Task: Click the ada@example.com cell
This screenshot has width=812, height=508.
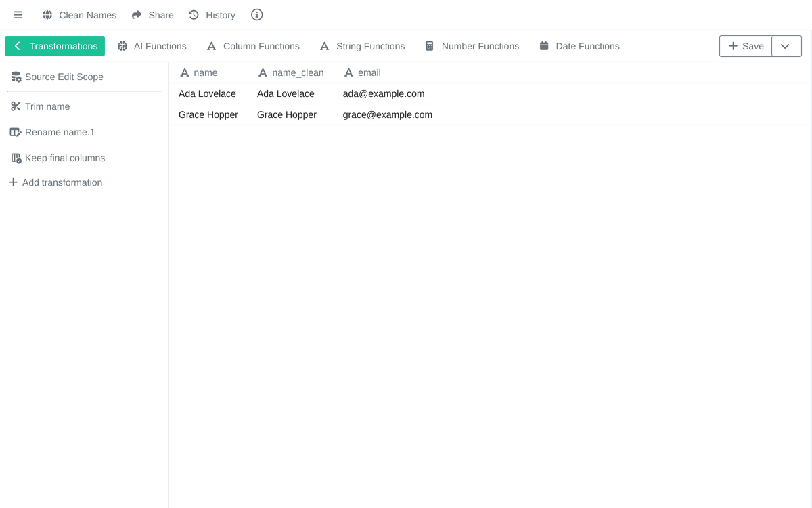Action: pos(384,93)
